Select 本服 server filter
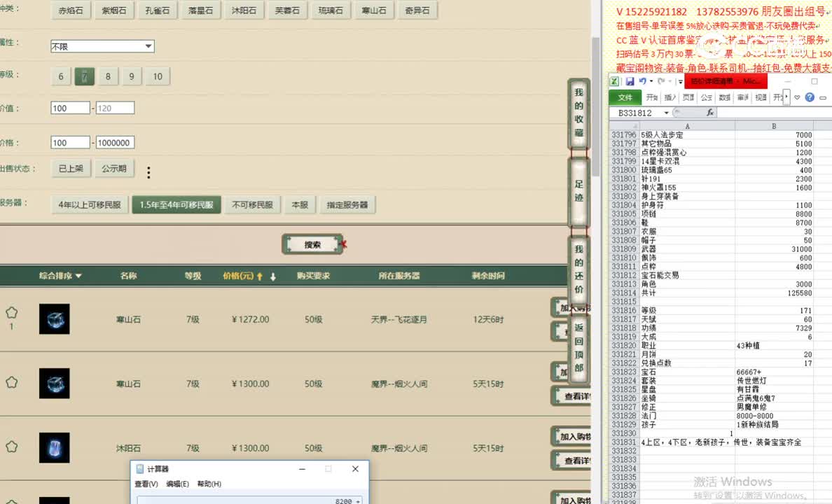Screen dimensions: 832x504 click(300, 205)
